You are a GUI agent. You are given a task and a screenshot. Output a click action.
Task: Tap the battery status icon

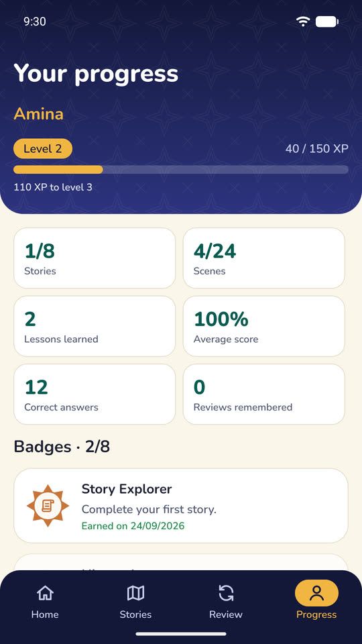pyautogui.click(x=326, y=21)
